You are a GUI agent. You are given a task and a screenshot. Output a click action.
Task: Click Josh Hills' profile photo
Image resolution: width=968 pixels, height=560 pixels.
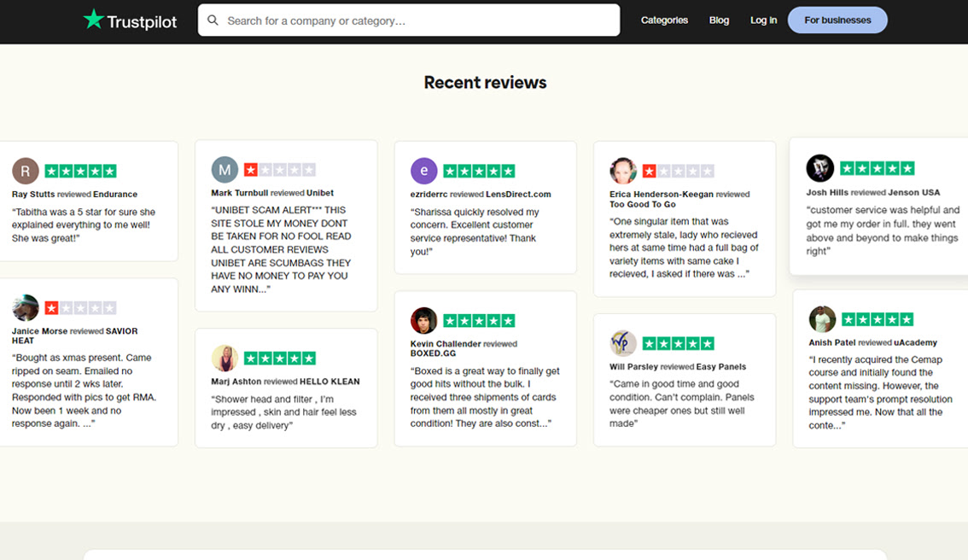coord(819,168)
